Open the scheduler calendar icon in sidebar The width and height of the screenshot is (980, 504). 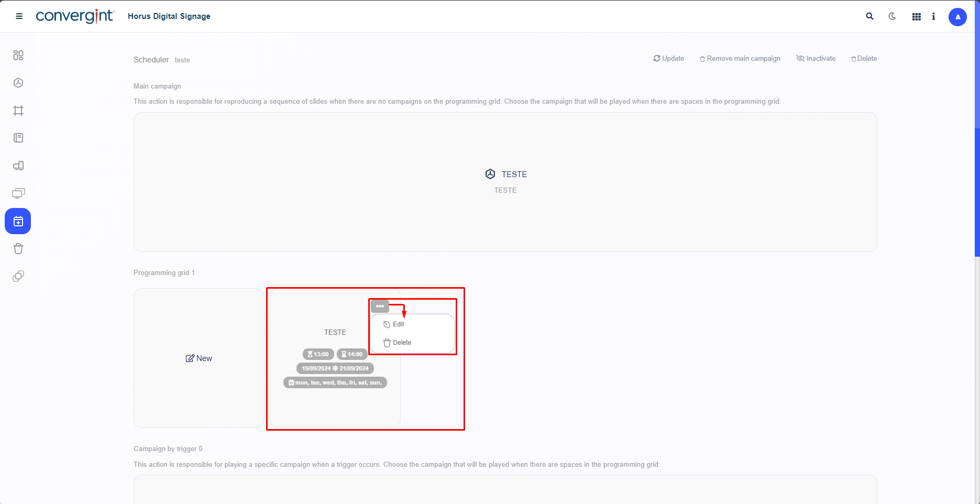click(x=18, y=221)
